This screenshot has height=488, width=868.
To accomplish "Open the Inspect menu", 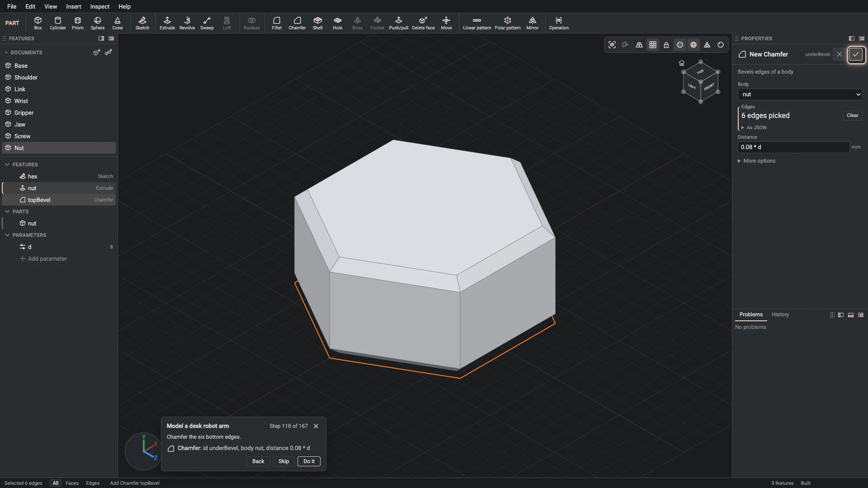I will [x=100, y=6].
